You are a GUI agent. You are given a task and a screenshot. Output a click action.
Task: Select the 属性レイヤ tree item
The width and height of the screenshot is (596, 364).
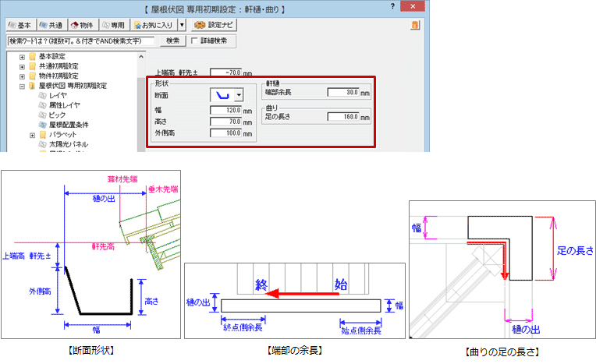point(64,105)
